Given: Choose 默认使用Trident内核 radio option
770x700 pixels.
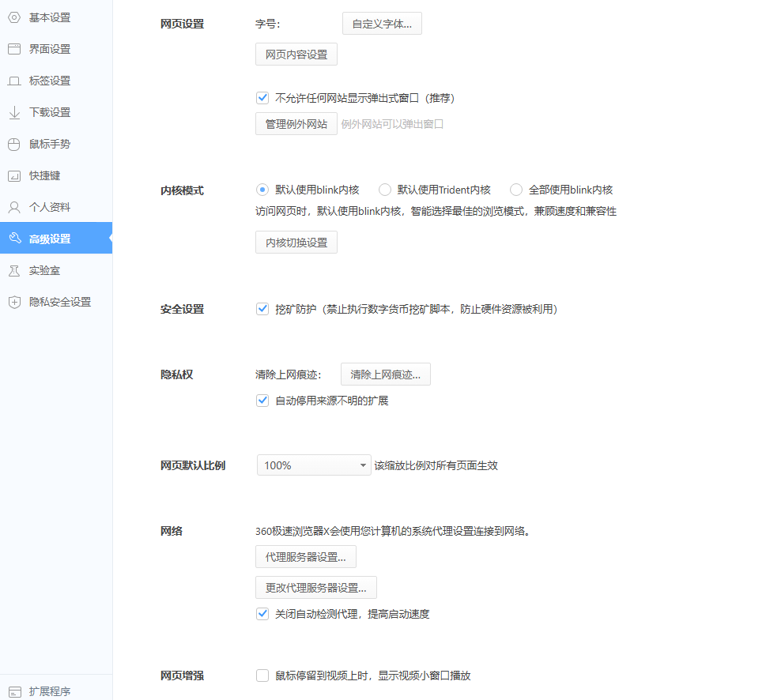Looking at the screenshot, I should [384, 190].
